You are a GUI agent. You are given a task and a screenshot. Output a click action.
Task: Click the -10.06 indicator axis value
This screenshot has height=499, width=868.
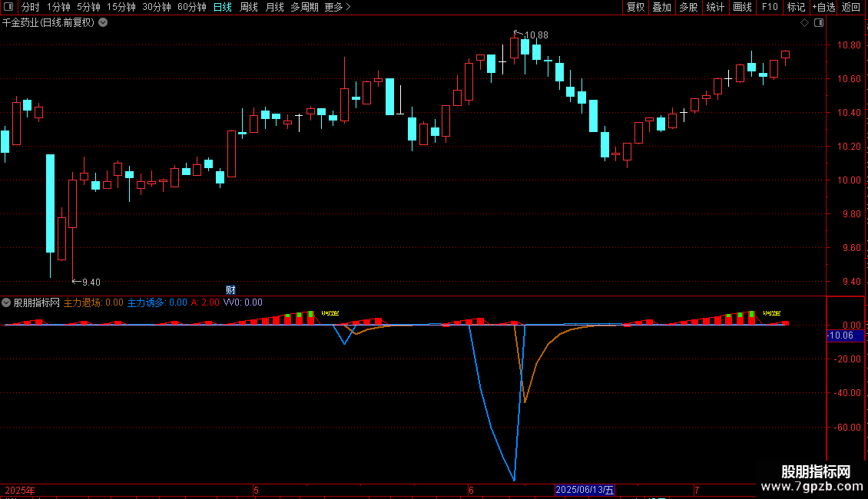845,335
